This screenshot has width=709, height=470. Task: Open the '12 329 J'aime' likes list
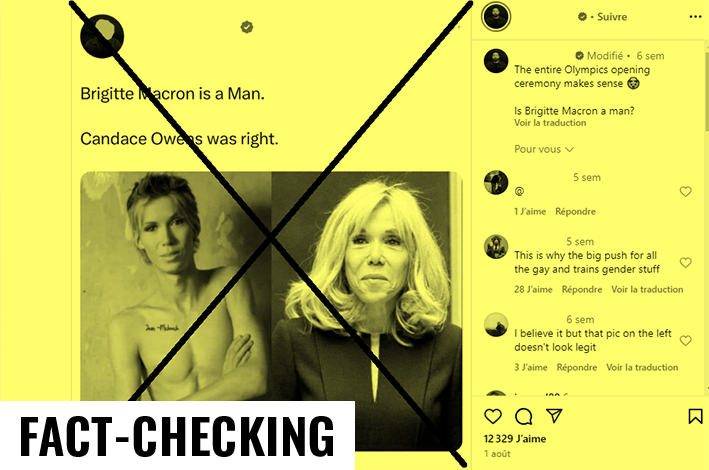tap(515, 438)
